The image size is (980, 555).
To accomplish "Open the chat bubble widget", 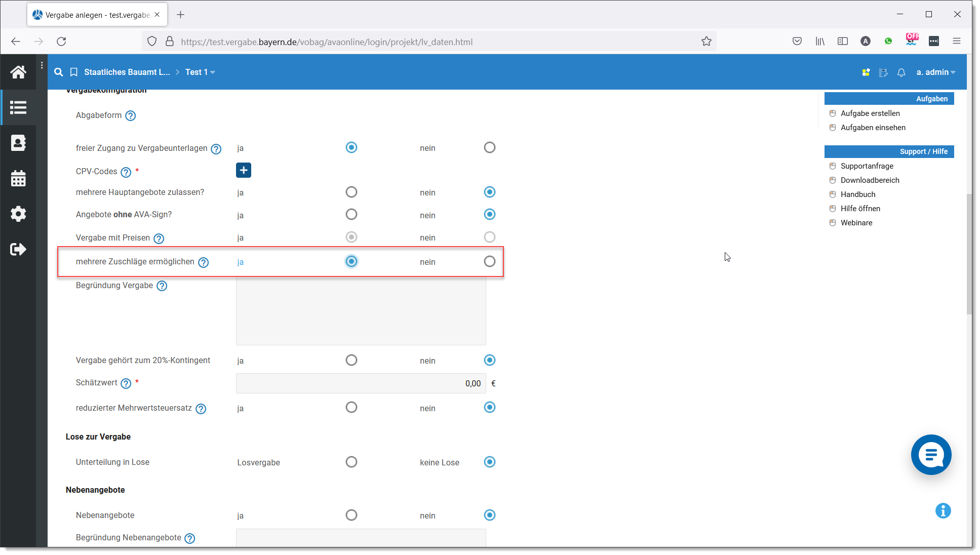I will coord(931,455).
